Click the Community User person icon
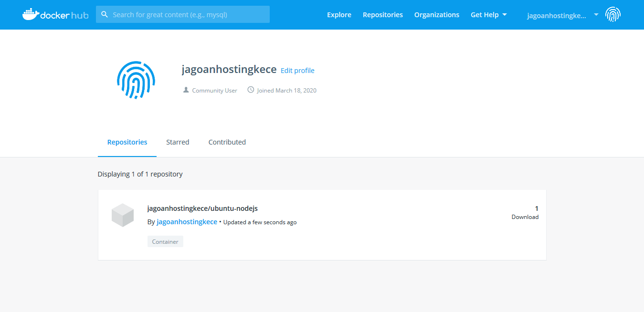Screen dimensions: 644x312 pos(186,90)
